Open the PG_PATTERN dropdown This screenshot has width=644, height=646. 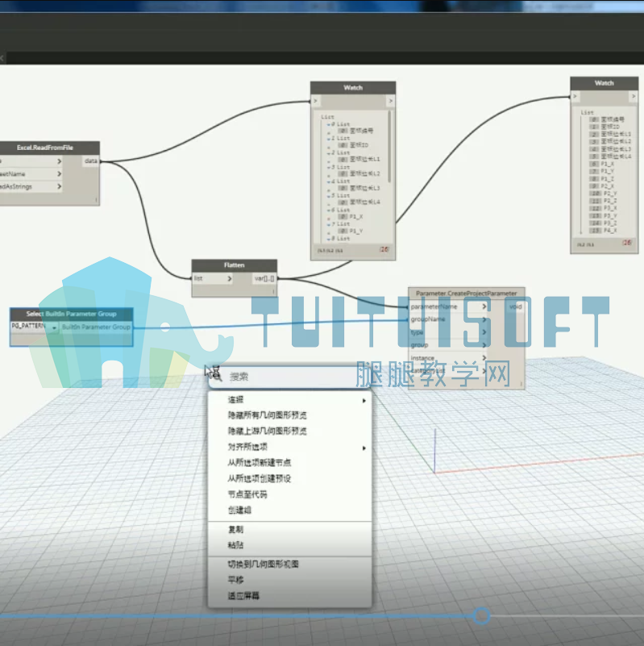pos(35,327)
